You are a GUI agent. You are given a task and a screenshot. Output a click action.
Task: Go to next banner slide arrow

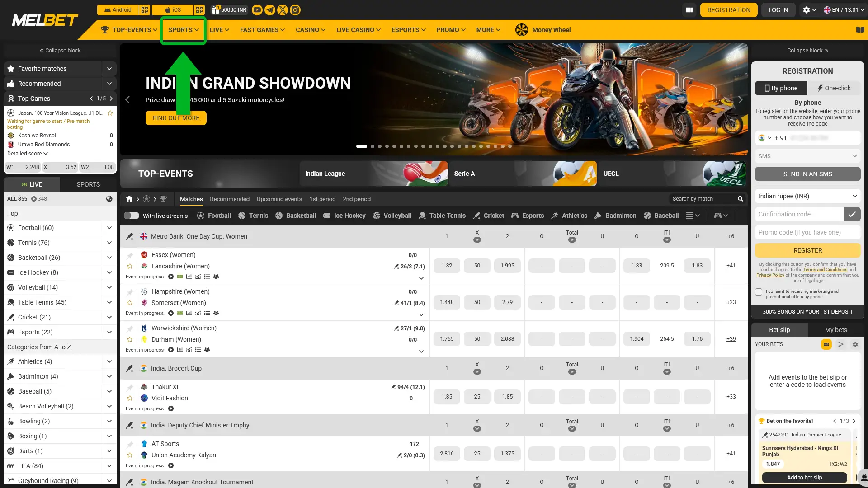click(x=740, y=100)
